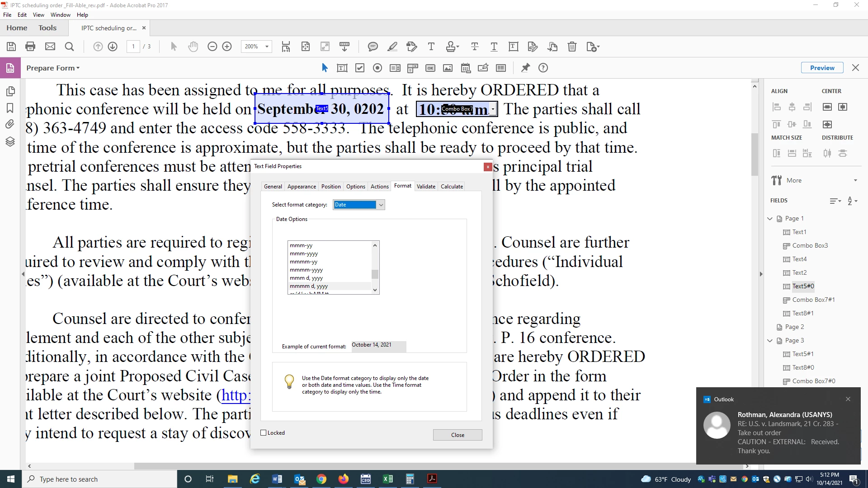Viewport: 868px width, 488px height.
Task: Select the Add Check Box tool
Action: pos(360,68)
